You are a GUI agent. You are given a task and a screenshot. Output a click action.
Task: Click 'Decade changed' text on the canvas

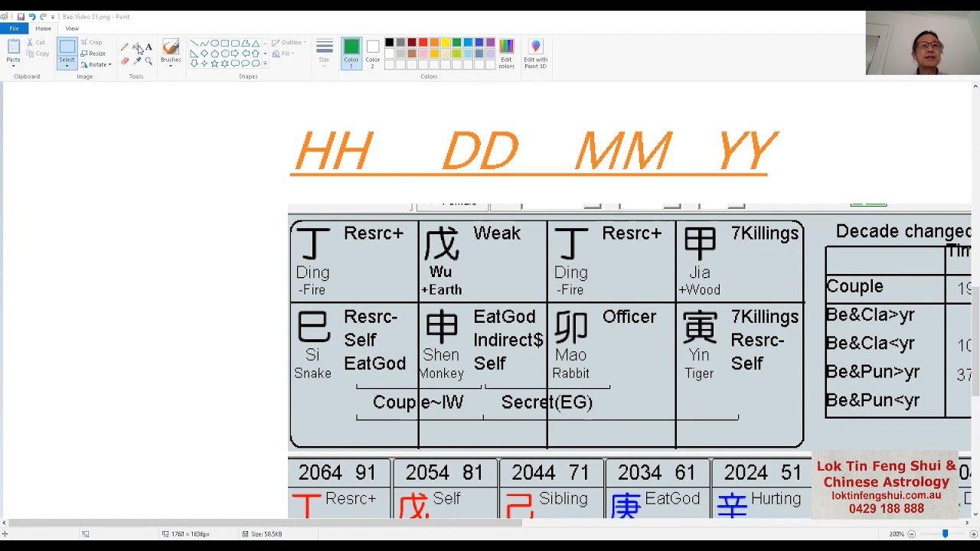pos(903,231)
